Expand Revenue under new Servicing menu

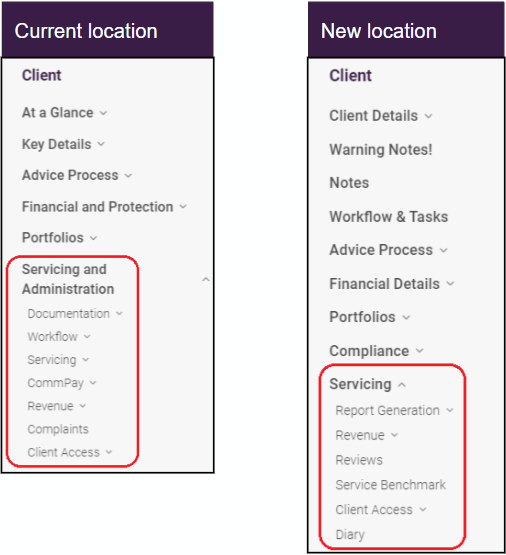[x=395, y=435]
